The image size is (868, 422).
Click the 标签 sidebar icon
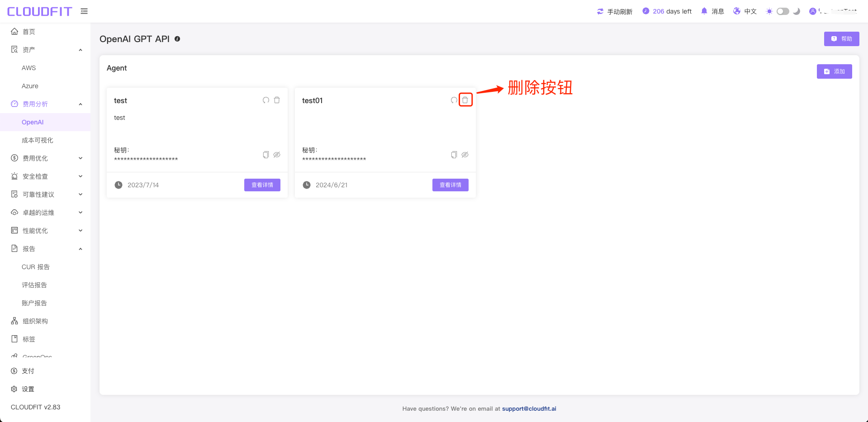pyautogui.click(x=14, y=339)
